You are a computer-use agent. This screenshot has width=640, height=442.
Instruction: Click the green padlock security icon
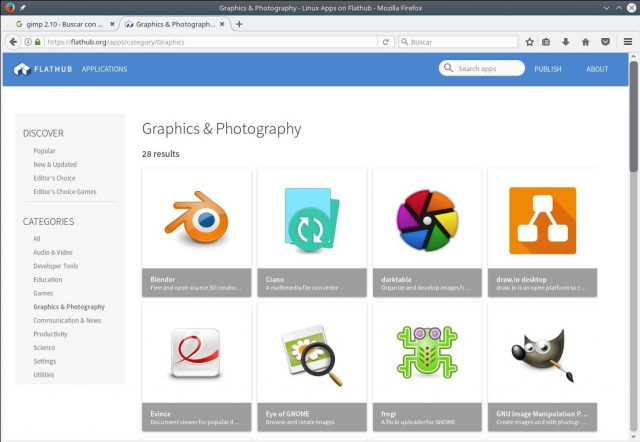click(38, 42)
